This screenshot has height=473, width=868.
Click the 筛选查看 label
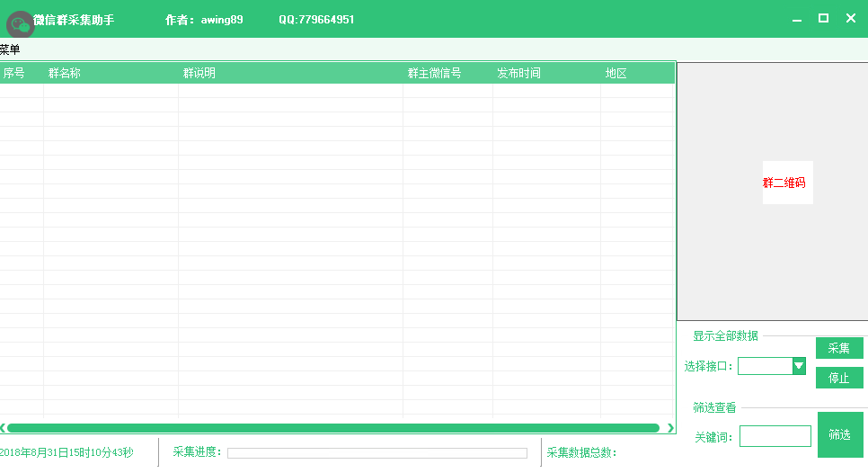(x=714, y=407)
